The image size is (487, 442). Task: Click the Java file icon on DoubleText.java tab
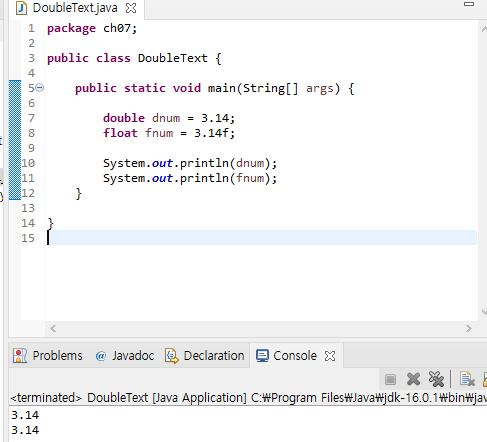[21, 8]
